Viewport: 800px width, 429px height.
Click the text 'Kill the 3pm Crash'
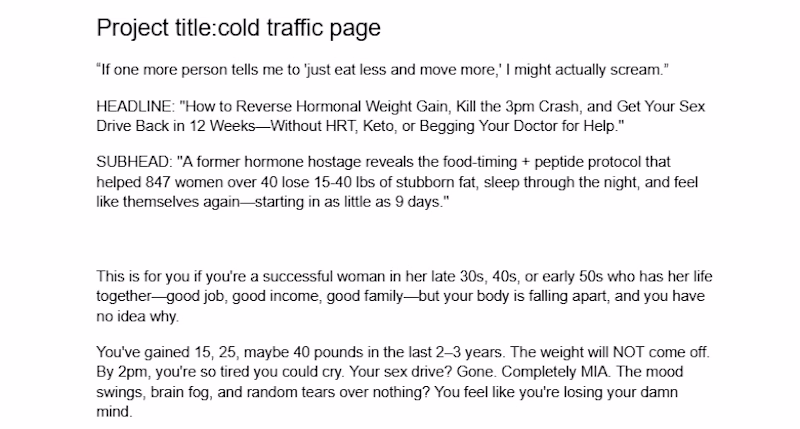coord(517,106)
